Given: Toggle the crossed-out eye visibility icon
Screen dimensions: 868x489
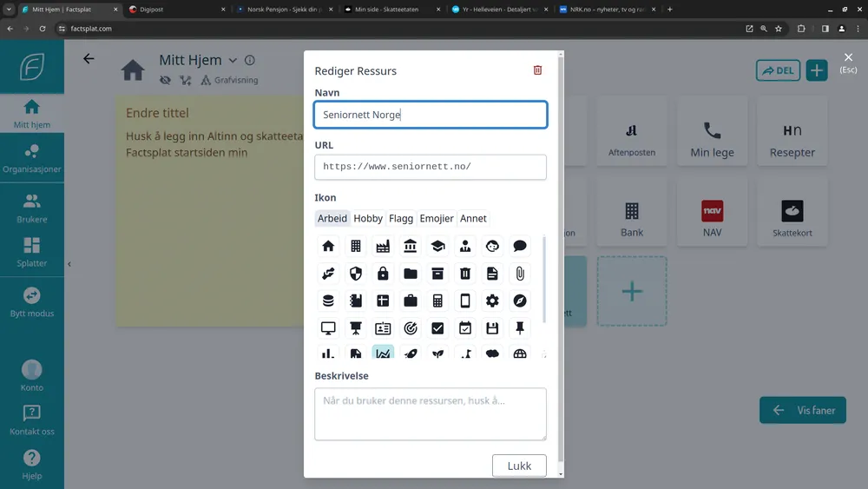Looking at the screenshot, I should point(165,80).
